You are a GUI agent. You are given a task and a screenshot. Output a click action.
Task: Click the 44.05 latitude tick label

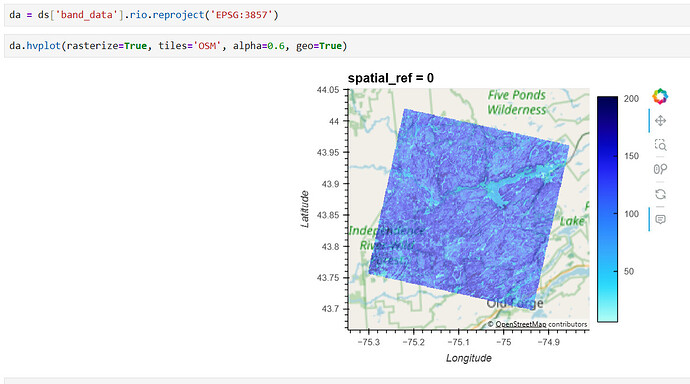pyautogui.click(x=328, y=90)
